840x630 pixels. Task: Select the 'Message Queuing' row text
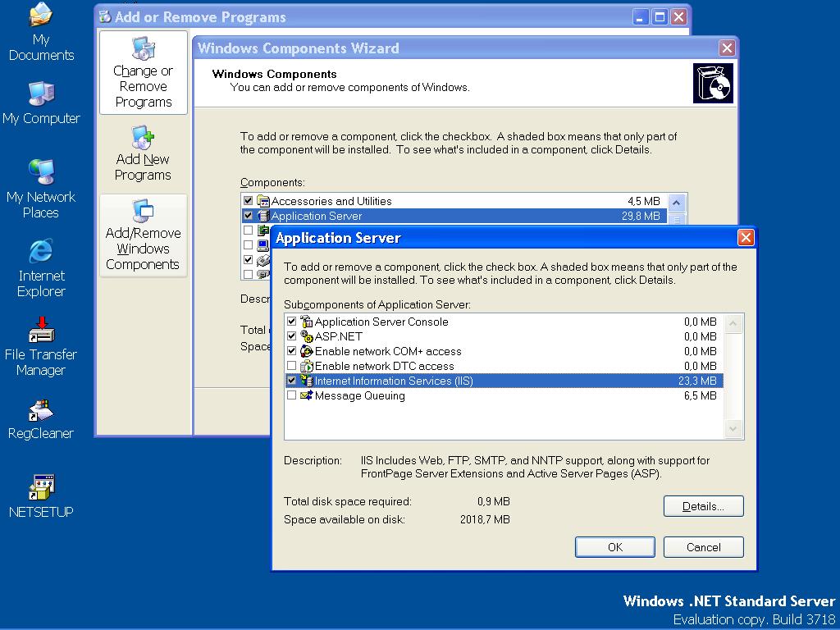click(x=360, y=396)
